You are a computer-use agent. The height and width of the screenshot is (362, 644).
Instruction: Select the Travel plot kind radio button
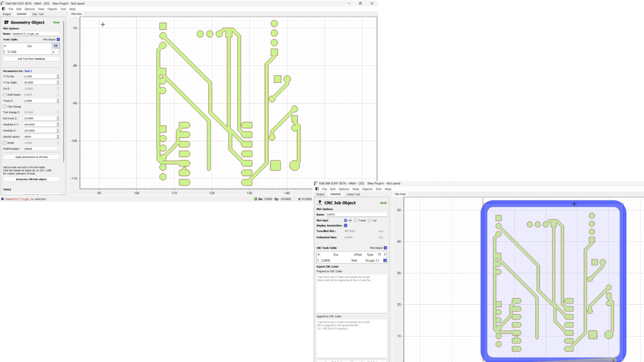[x=355, y=221]
